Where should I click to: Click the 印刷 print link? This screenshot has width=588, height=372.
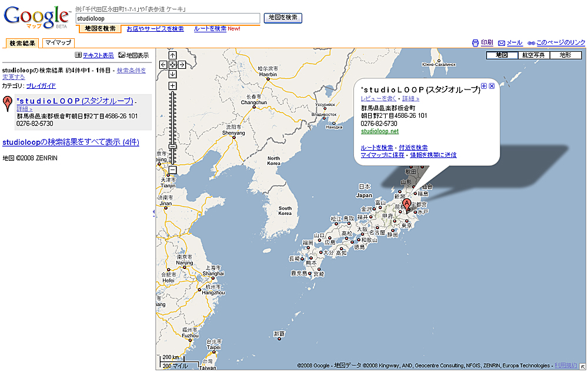pyautogui.click(x=487, y=42)
